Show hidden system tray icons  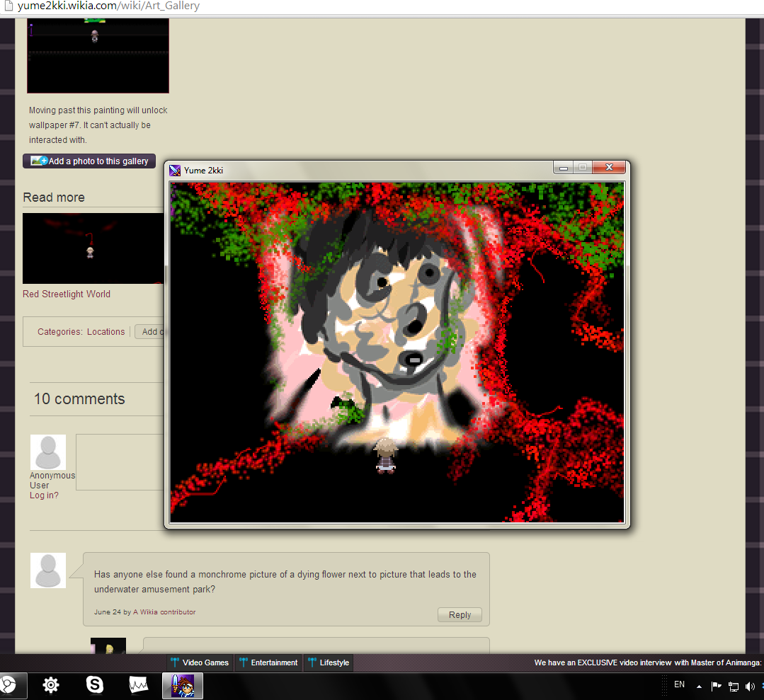click(699, 687)
